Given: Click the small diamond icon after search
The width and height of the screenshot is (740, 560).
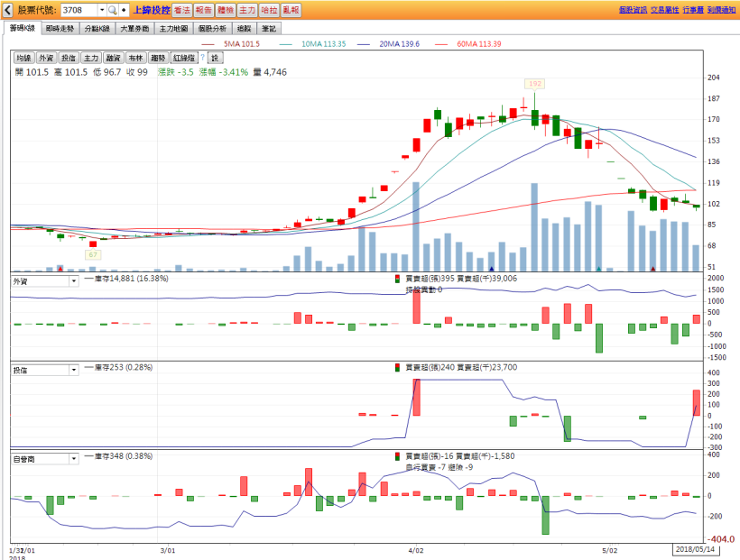Looking at the screenshot, I should pyautogui.click(x=124, y=10).
